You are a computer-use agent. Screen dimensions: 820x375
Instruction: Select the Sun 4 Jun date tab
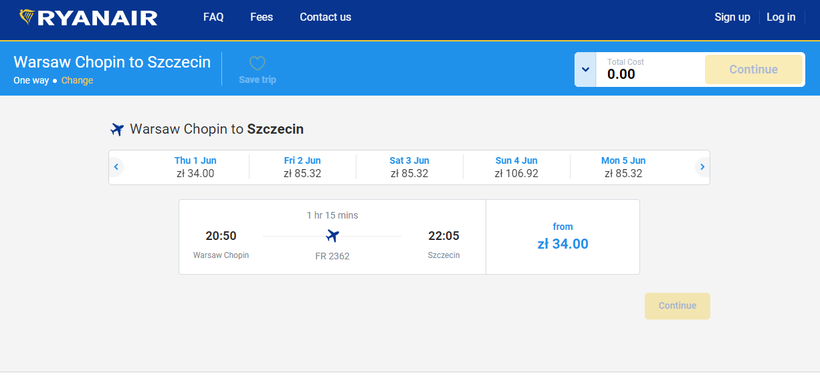(x=516, y=167)
